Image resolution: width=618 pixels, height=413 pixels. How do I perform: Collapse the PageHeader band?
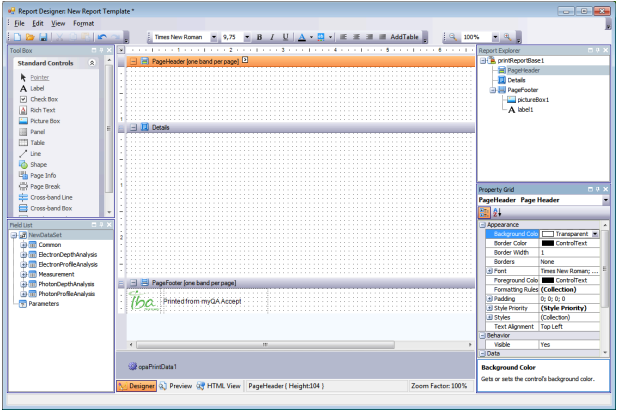click(x=133, y=62)
